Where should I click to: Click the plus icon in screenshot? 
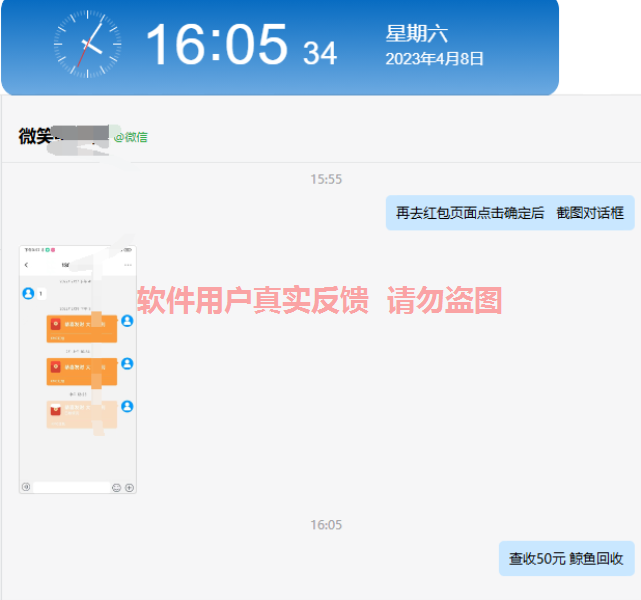[x=129, y=487]
